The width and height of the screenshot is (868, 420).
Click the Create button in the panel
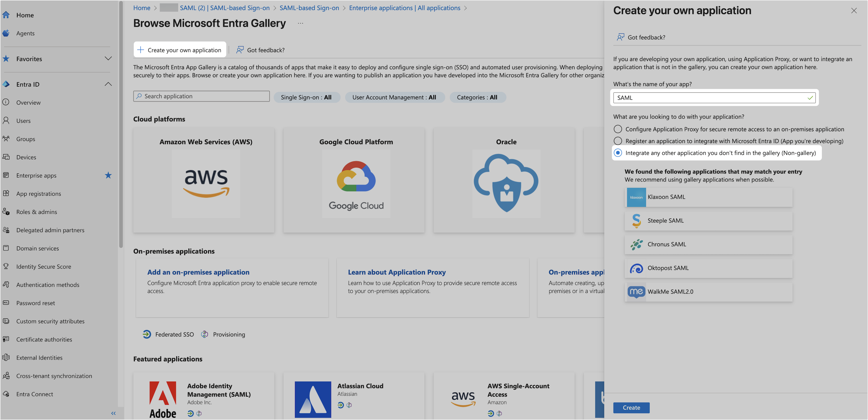[631, 408]
